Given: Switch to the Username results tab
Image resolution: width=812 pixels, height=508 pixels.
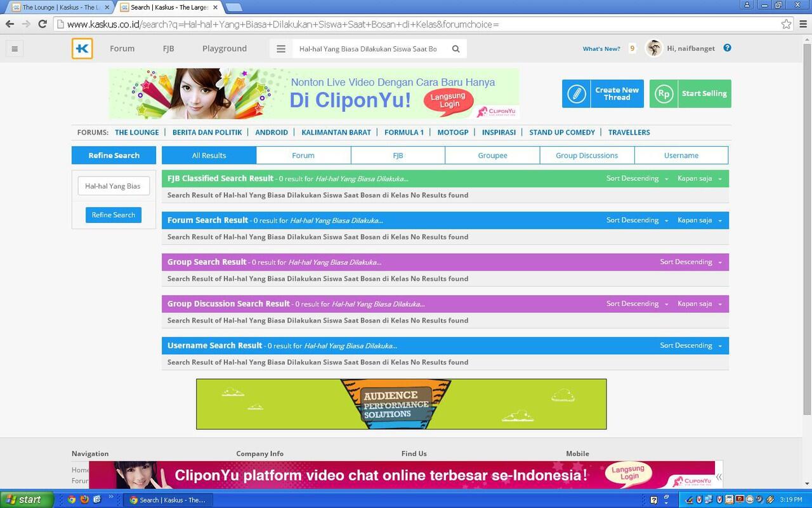Looking at the screenshot, I should (681, 156).
